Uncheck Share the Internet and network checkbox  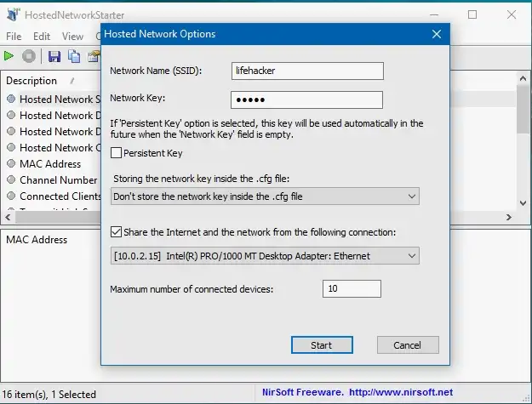[x=116, y=232]
